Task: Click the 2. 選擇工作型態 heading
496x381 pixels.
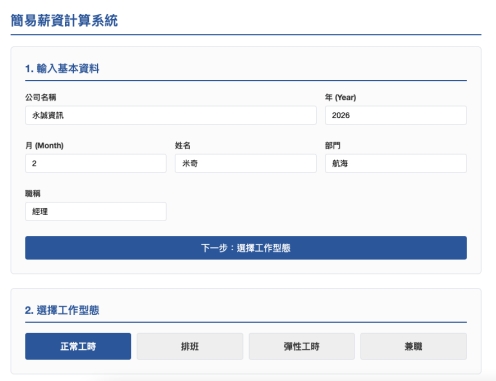Action: click(x=62, y=310)
